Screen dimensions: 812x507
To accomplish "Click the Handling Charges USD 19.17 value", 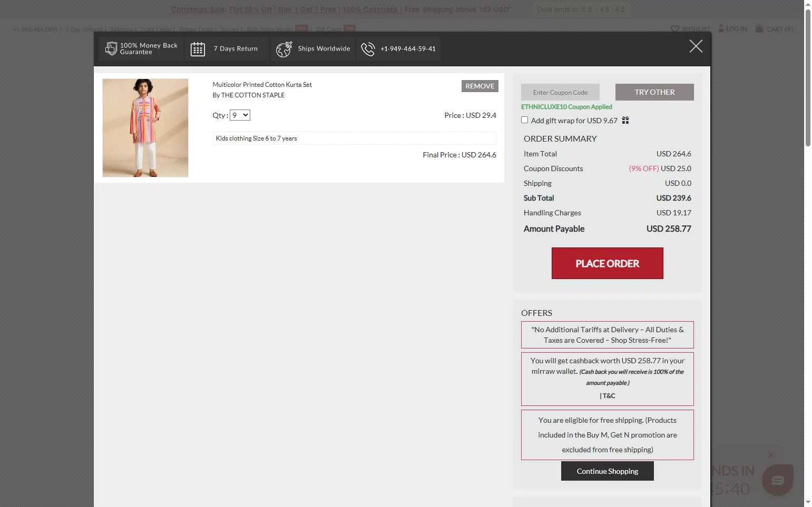I will [673, 213].
